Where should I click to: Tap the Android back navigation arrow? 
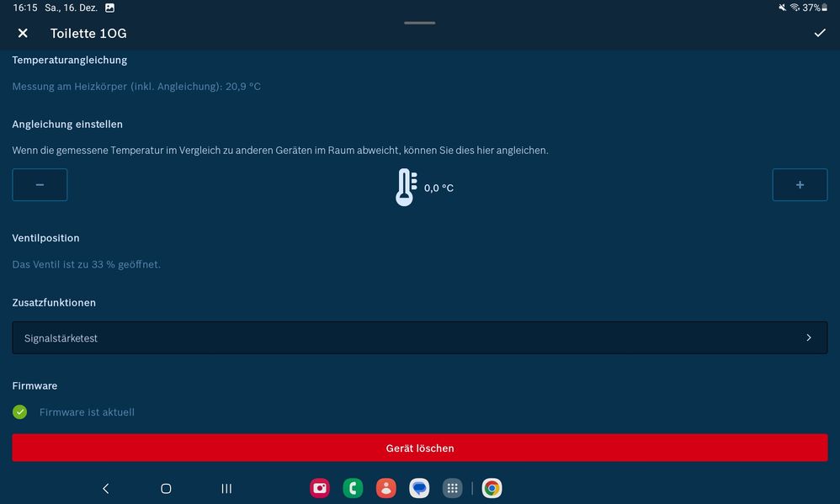click(x=105, y=488)
